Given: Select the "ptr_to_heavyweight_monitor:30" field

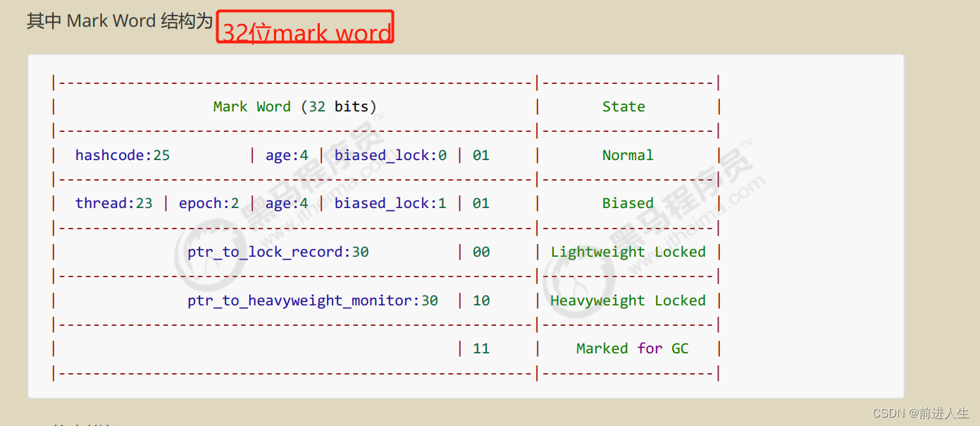Looking at the screenshot, I should tap(313, 301).
